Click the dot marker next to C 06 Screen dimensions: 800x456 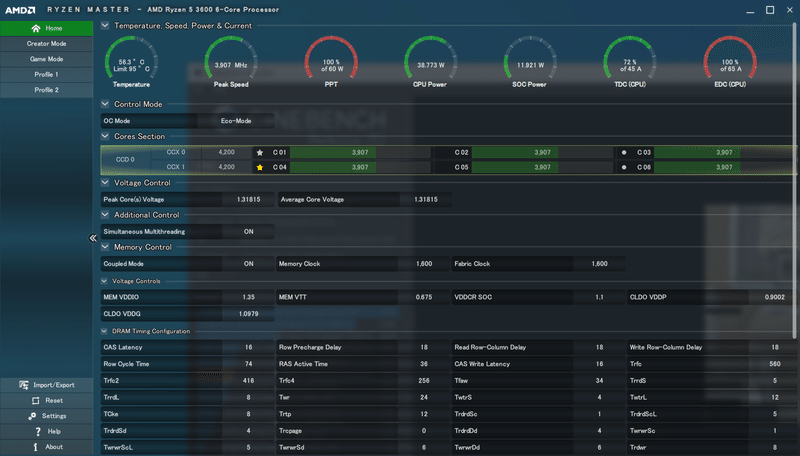click(623, 167)
